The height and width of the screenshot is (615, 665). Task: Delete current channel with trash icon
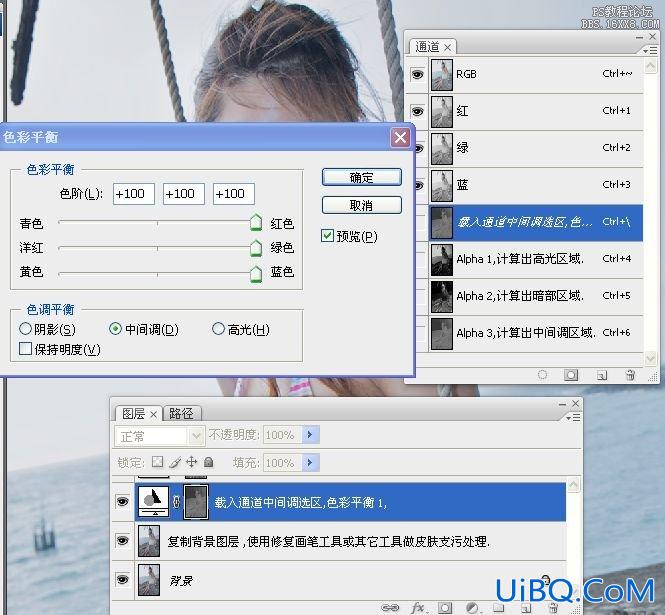point(630,375)
